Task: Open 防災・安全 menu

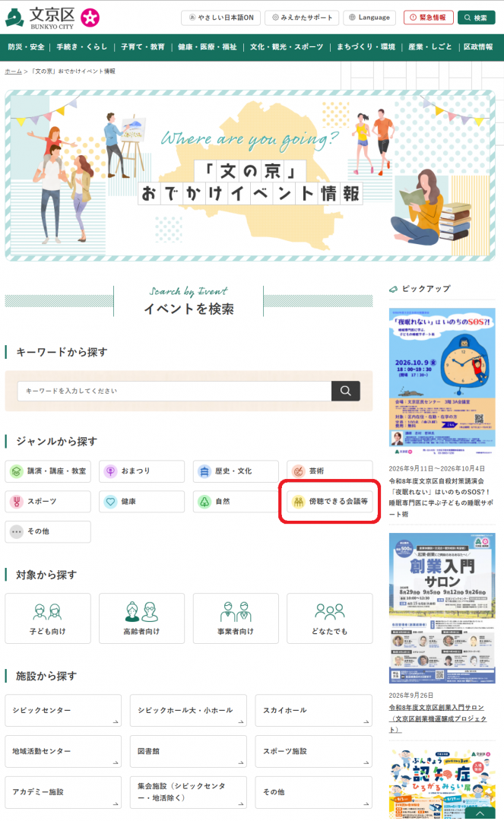Action: 26,47
